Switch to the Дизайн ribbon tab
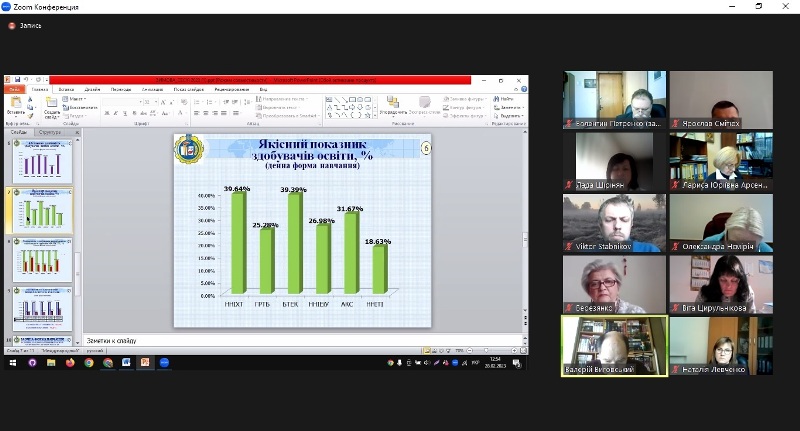This screenshot has height=431, width=800. coord(92,89)
